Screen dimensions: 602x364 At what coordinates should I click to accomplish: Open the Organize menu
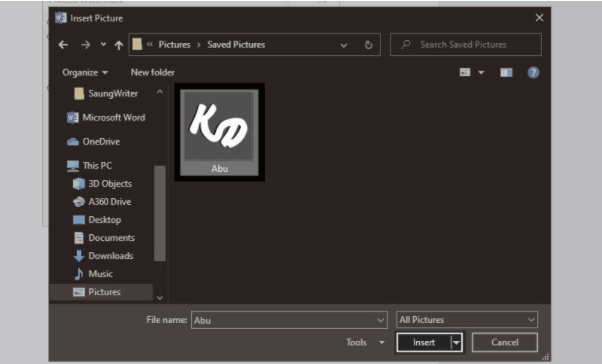point(85,73)
